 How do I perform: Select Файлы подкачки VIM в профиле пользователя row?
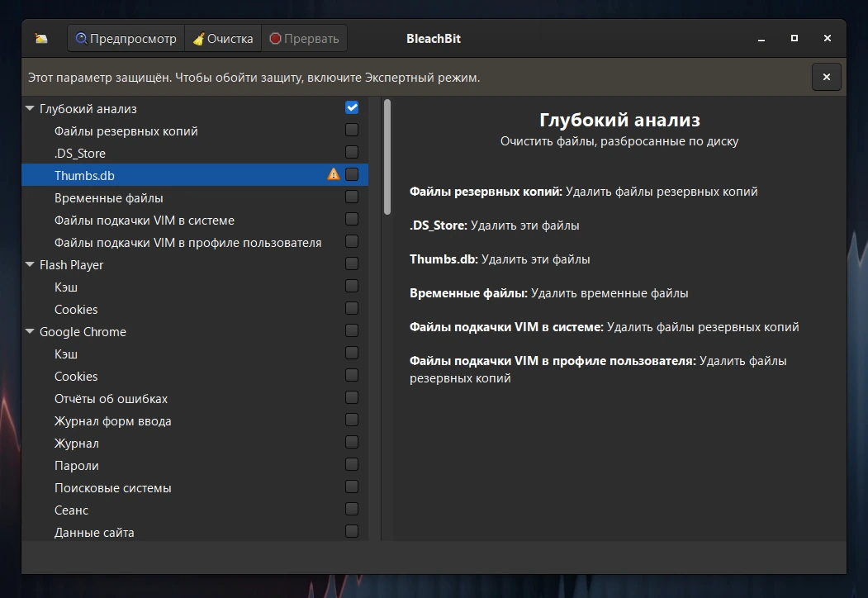195,243
